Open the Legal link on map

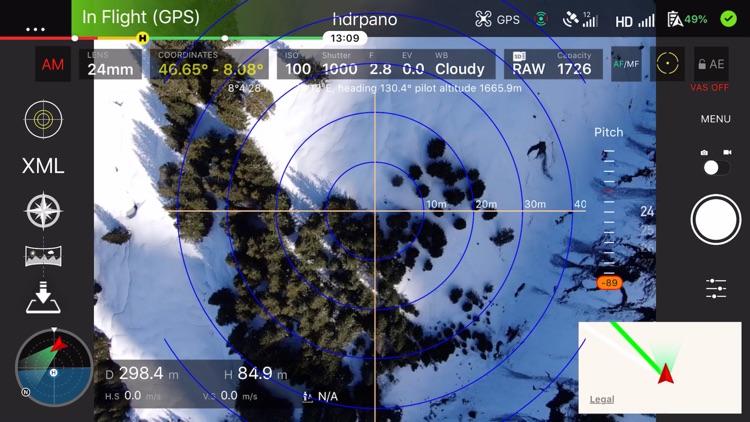tap(602, 399)
